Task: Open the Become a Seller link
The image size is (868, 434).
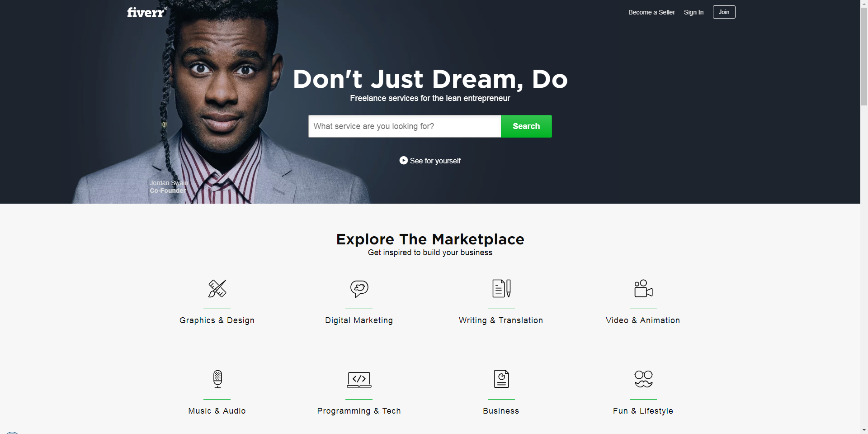Action: pos(651,12)
